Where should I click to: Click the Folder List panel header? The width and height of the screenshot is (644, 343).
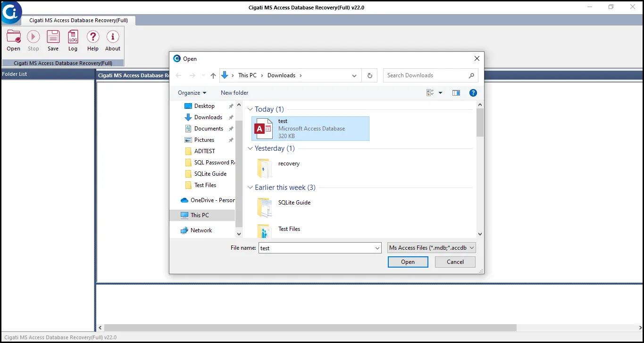pos(48,74)
